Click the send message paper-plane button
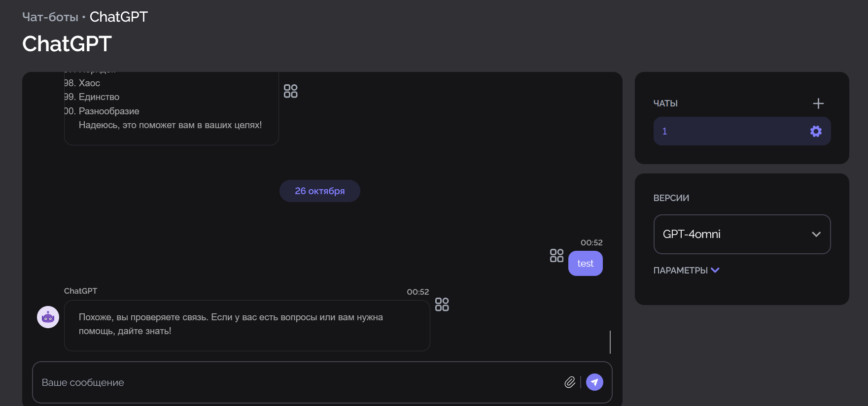Viewport: 868px width, 406px height. [x=594, y=382]
